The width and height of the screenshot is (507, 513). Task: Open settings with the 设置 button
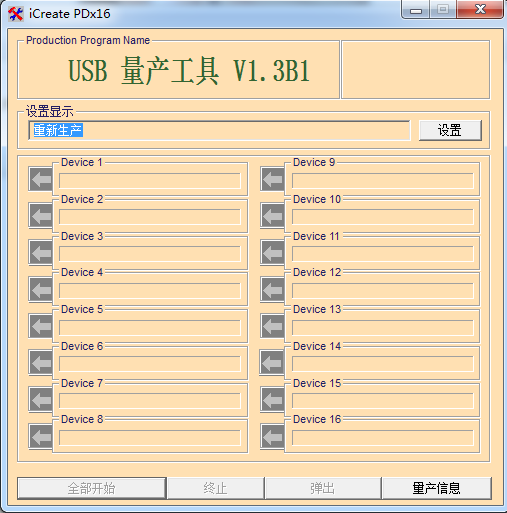tap(450, 130)
